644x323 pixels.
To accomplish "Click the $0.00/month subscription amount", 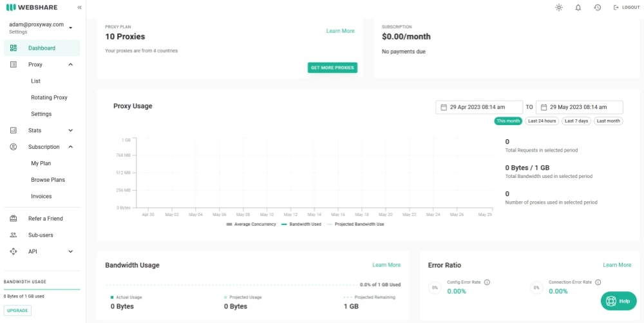I will (406, 37).
